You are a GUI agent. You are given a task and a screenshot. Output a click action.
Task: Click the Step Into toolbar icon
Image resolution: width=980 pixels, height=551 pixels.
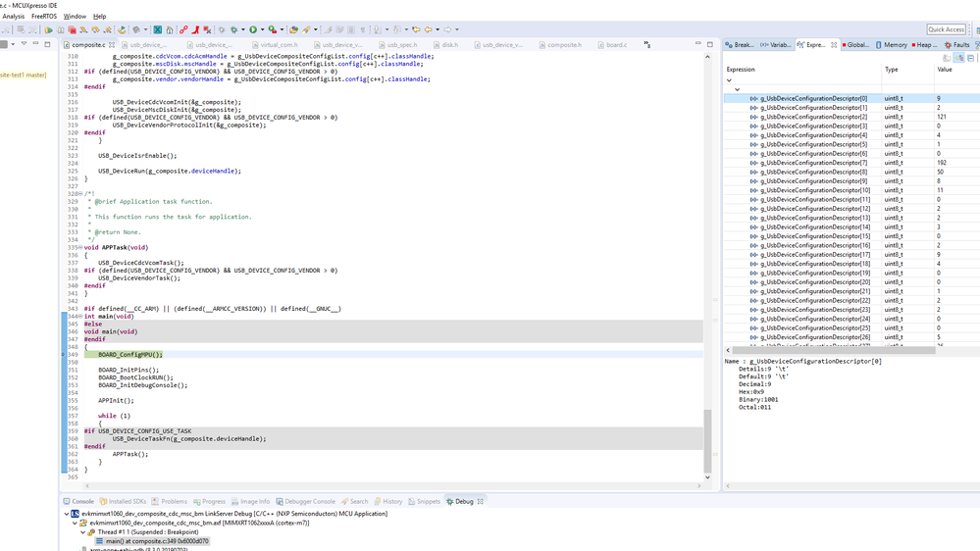pyautogui.click(x=83, y=30)
